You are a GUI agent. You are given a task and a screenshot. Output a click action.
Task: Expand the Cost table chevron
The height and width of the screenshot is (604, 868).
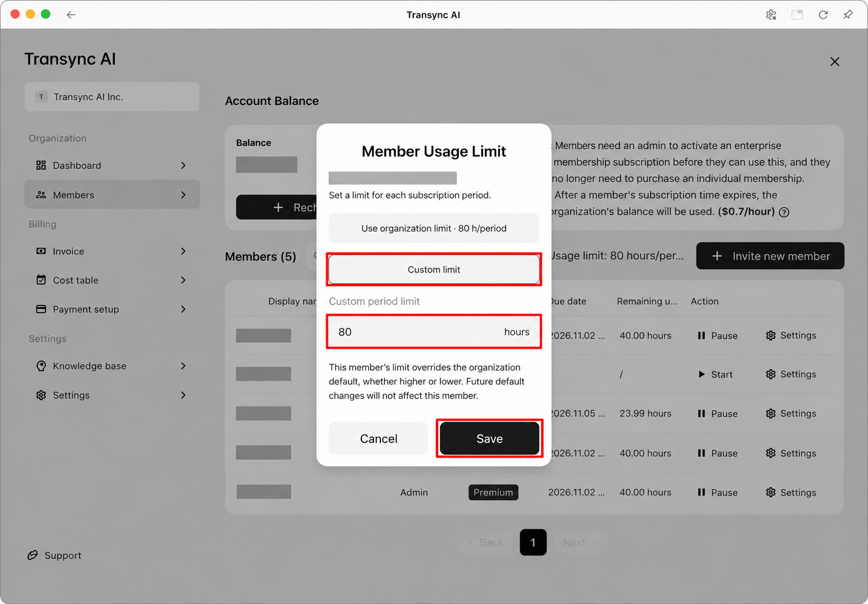[x=184, y=280]
